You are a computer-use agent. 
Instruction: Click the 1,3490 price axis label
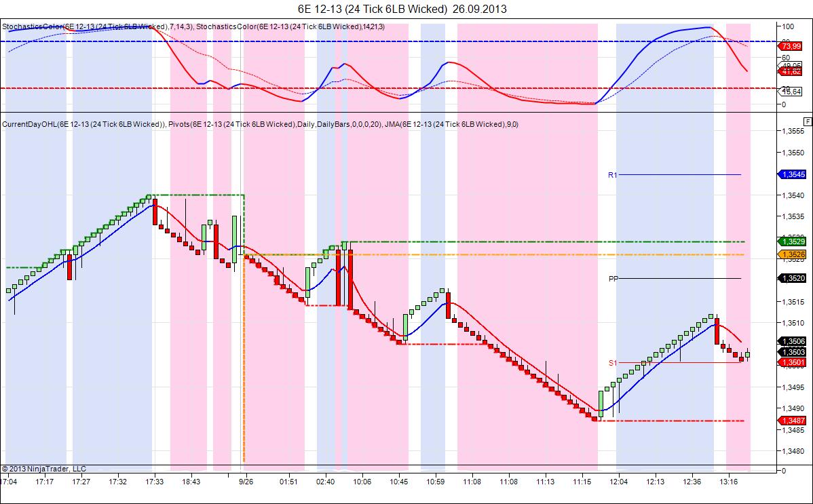point(793,408)
